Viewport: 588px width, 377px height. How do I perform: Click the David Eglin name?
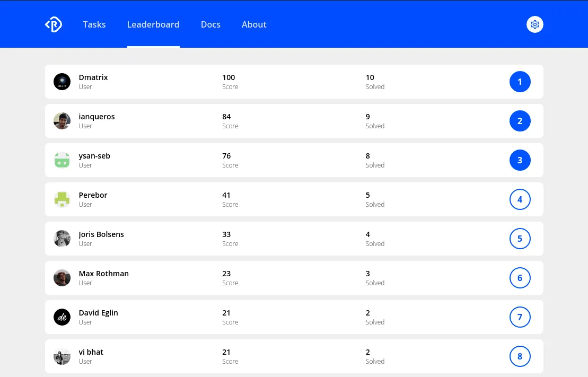click(98, 313)
